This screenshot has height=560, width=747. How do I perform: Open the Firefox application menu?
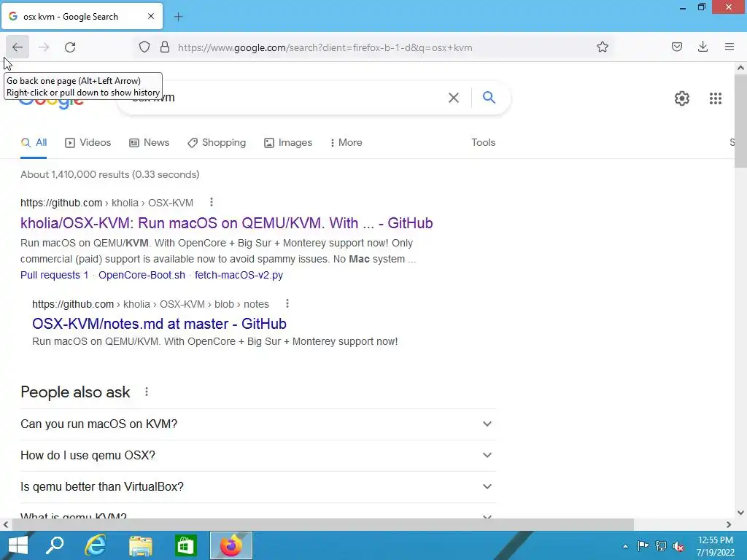(x=729, y=47)
